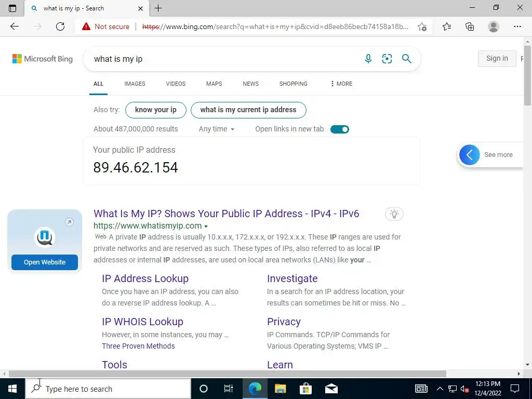Toggle Open links in new tab switch
The height and width of the screenshot is (399, 532).
(340, 129)
